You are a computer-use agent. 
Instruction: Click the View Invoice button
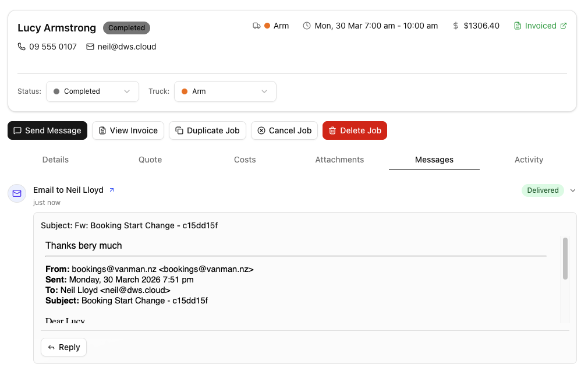pos(128,130)
